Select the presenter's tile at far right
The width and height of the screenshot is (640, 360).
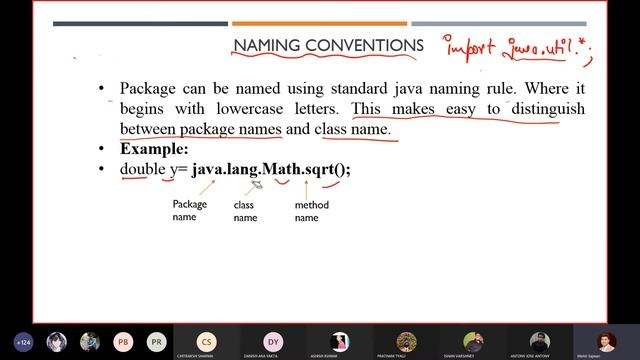[607, 342]
